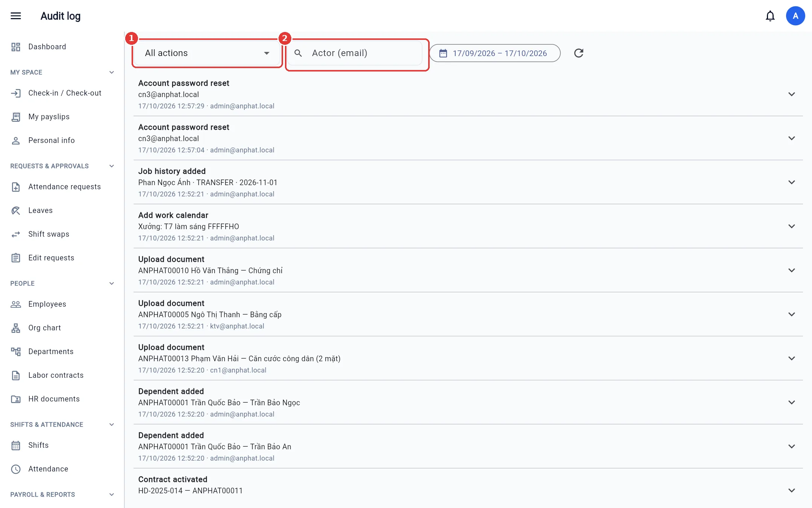The image size is (812, 508).
Task: Click the 12:57:04 Account password reset entry
Action: pyautogui.click(x=468, y=138)
